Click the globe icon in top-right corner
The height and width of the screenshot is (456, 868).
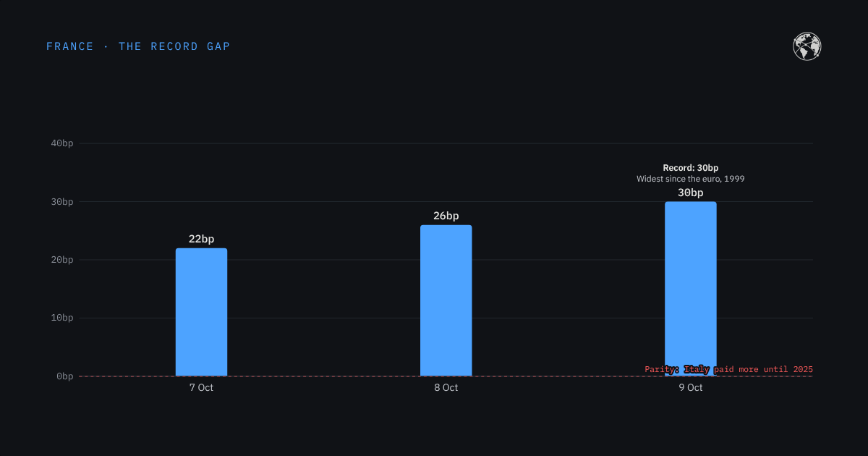pos(807,46)
